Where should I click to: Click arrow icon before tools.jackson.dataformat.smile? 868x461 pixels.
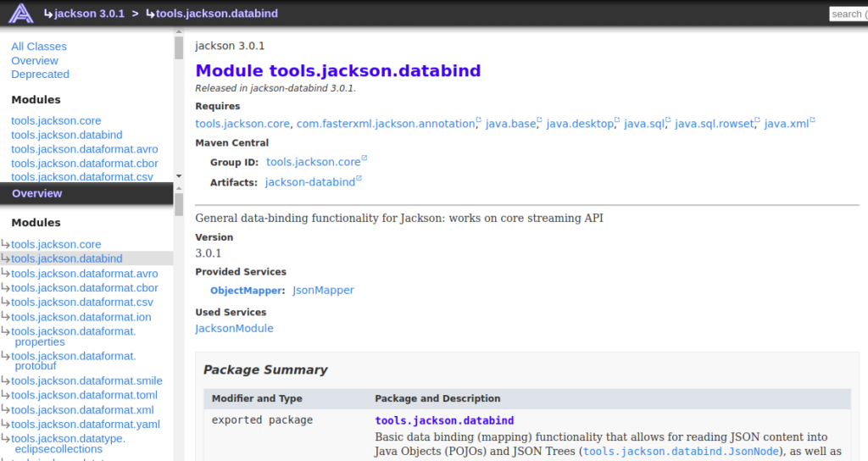pos(6,380)
